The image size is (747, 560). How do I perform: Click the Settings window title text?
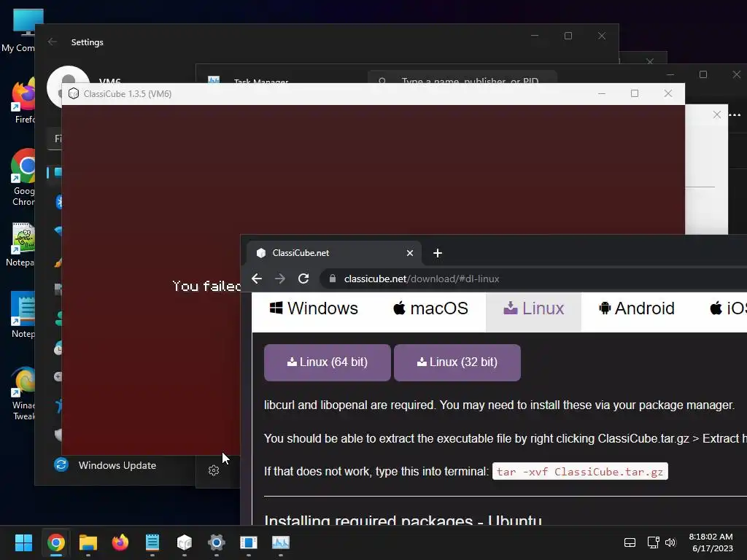point(88,42)
